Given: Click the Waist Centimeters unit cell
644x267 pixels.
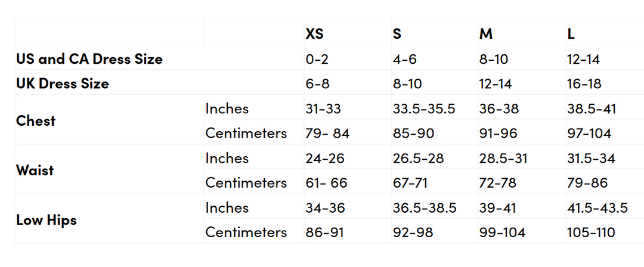Looking at the screenshot, I should (x=246, y=182).
